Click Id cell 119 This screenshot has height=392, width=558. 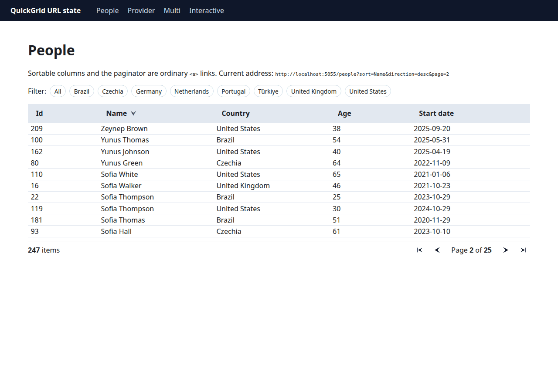tap(37, 209)
